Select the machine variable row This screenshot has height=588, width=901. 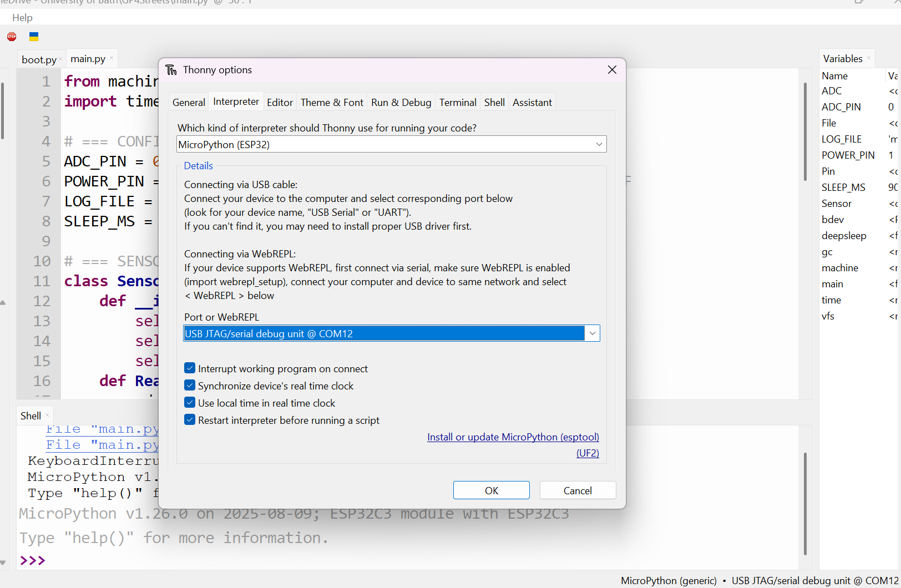pyautogui.click(x=858, y=268)
